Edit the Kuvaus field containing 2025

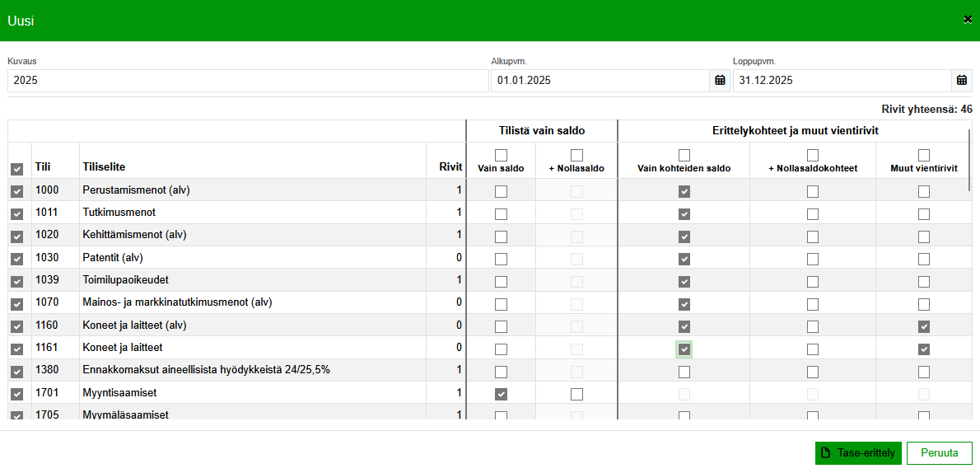[248, 81]
